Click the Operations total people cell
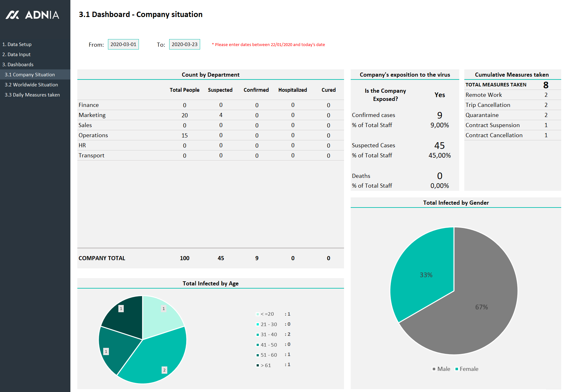 (184, 135)
